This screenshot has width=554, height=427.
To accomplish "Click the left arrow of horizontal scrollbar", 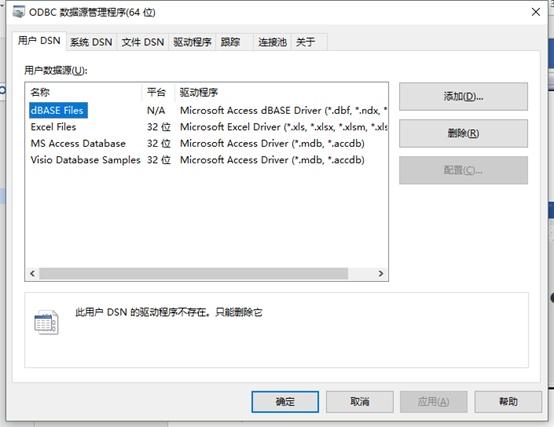I will 33,273.
